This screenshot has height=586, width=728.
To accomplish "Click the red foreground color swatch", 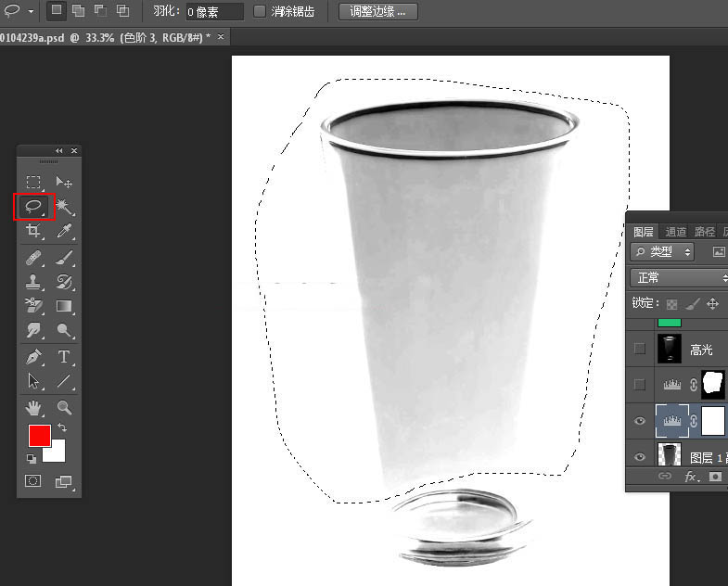I will click(39, 436).
